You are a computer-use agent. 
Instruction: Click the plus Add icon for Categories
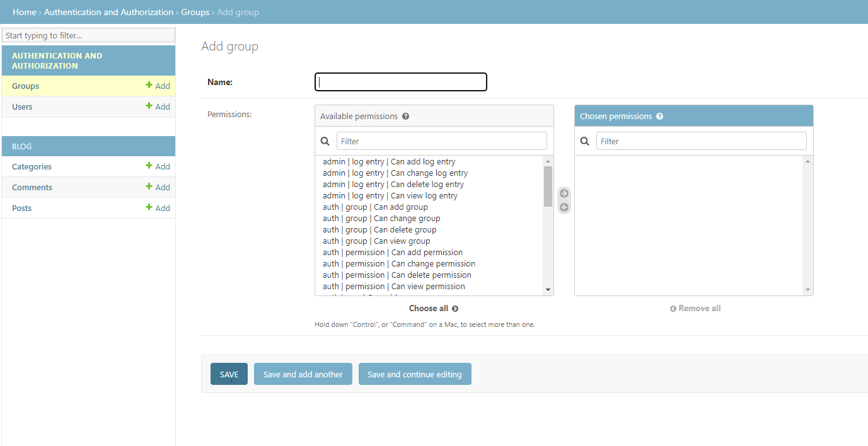click(x=149, y=166)
